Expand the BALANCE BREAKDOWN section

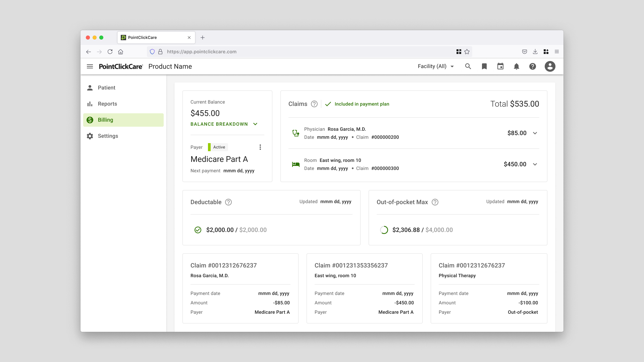pyautogui.click(x=224, y=124)
